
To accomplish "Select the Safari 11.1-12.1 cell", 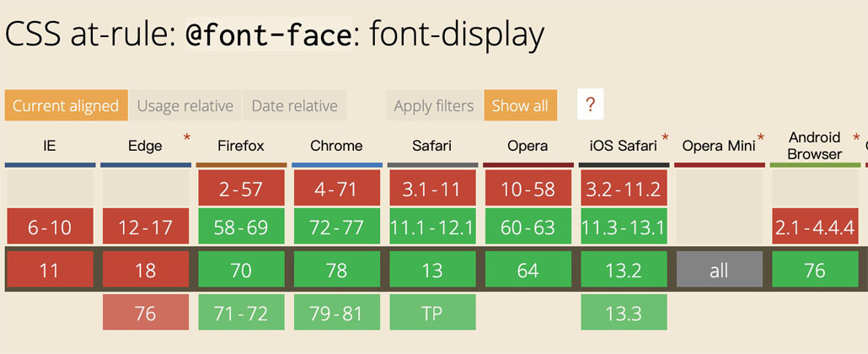I will point(432,226).
